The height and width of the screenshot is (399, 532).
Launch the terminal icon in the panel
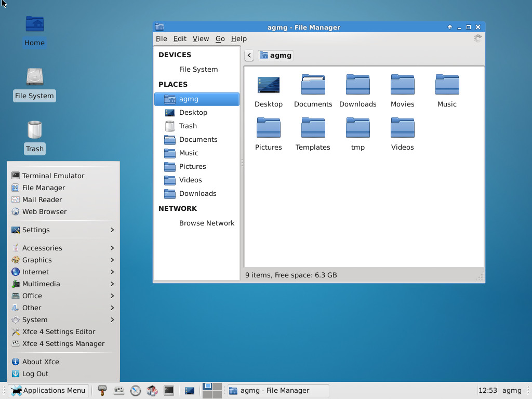click(169, 391)
